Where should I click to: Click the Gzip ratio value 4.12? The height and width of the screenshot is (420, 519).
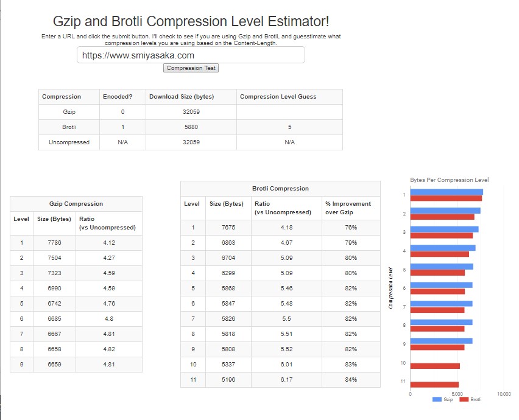click(x=109, y=243)
